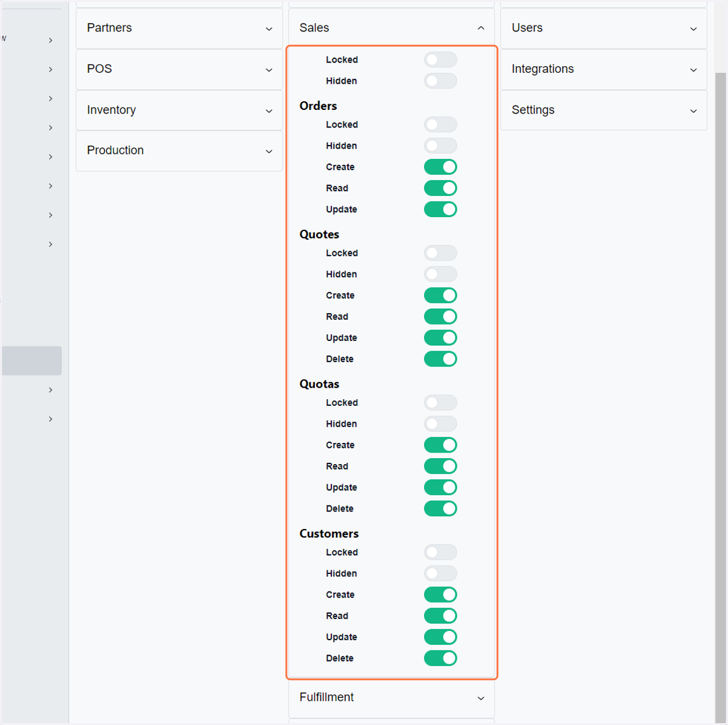Disable Delete permission for Quotas

coord(440,510)
